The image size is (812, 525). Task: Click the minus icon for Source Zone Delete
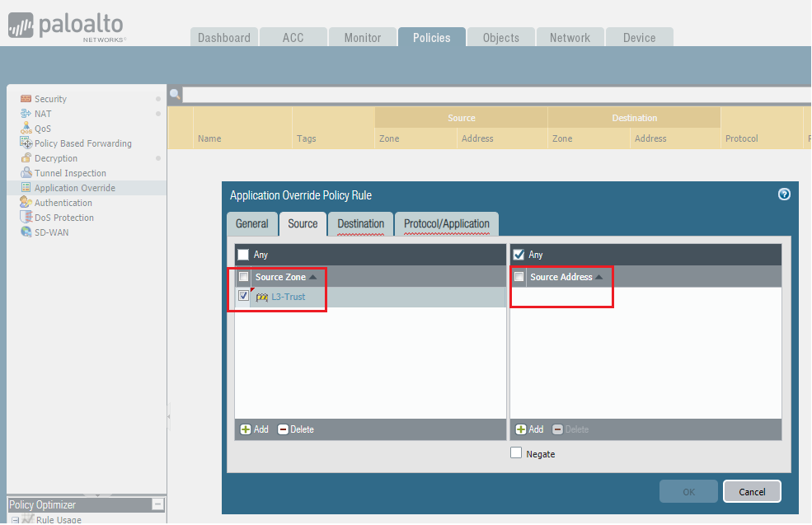283,429
